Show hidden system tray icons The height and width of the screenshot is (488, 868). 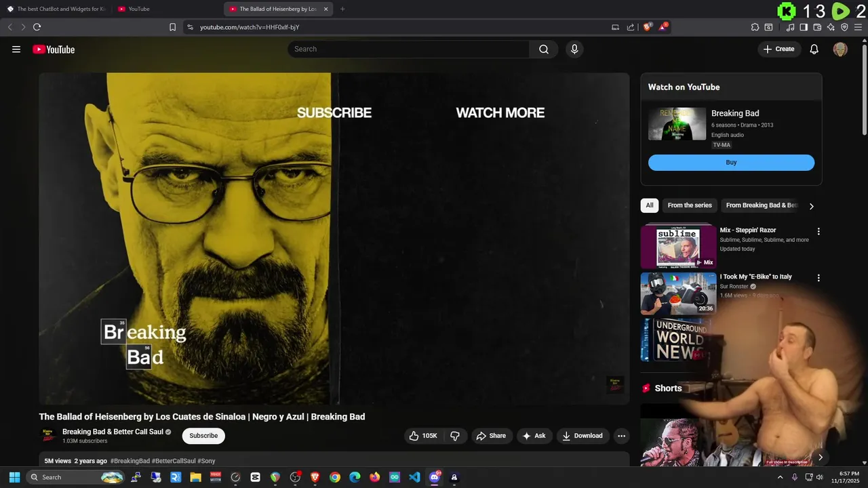coord(780,477)
